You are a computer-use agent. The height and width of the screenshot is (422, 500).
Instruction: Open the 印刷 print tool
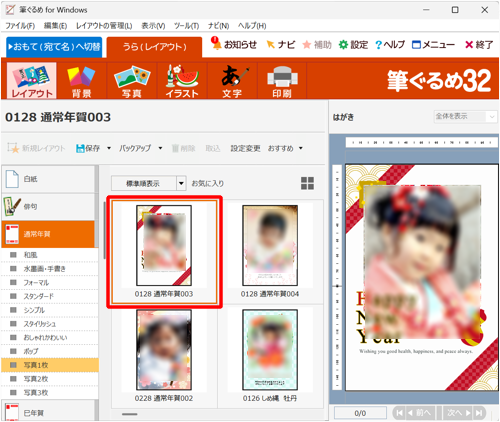(x=282, y=81)
